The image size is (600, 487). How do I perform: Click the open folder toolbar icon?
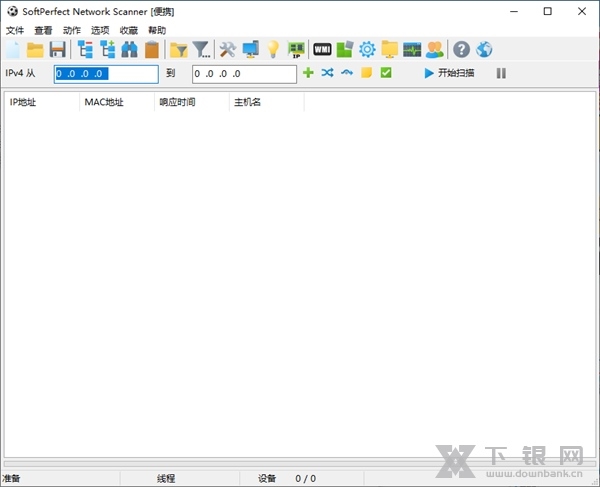coord(35,49)
